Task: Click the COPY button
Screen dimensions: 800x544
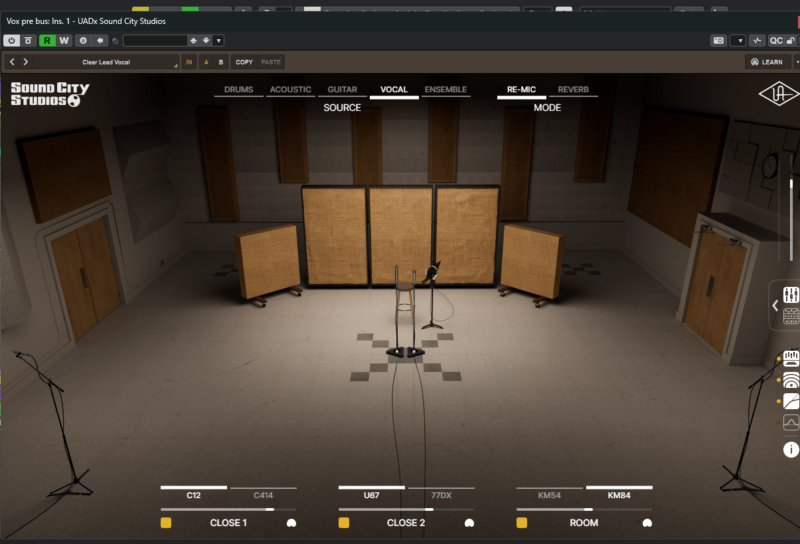Action: click(244, 62)
